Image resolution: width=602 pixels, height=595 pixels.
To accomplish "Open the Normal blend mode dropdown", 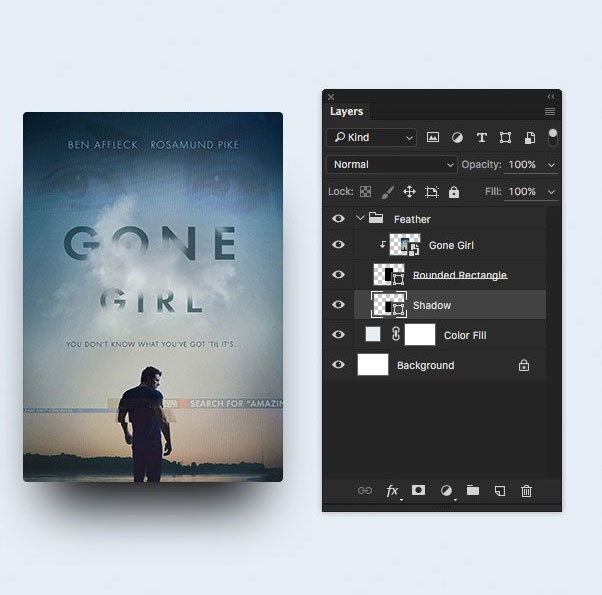I will pyautogui.click(x=392, y=165).
